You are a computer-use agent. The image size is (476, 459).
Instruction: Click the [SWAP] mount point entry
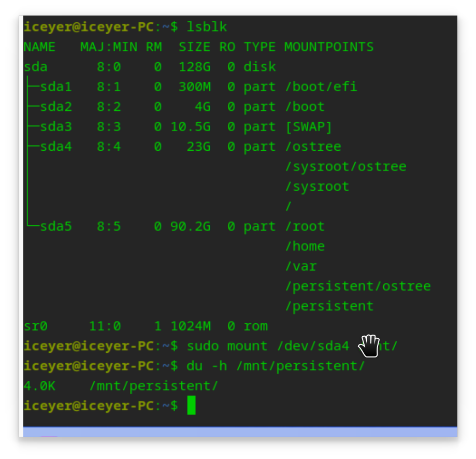pos(308,126)
